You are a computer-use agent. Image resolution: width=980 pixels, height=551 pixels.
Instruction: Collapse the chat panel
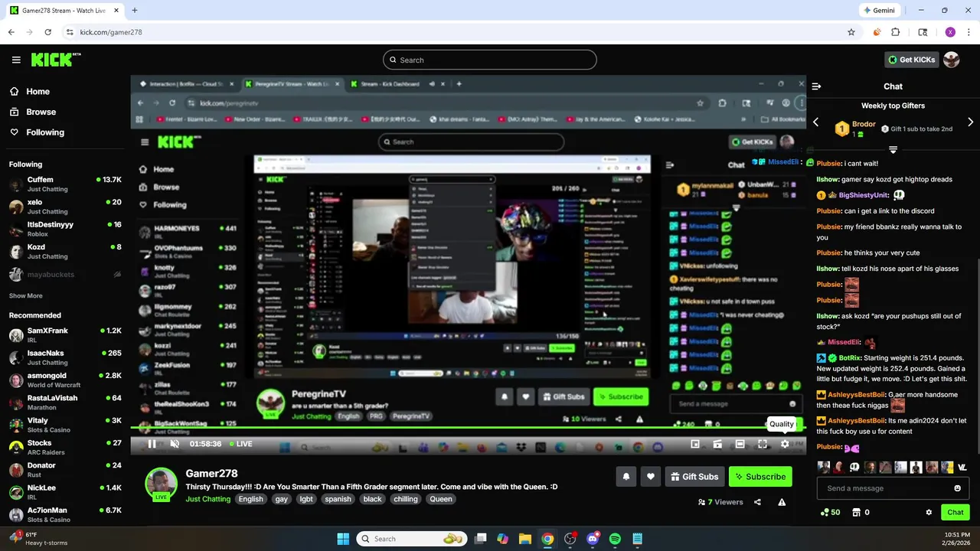816,86
